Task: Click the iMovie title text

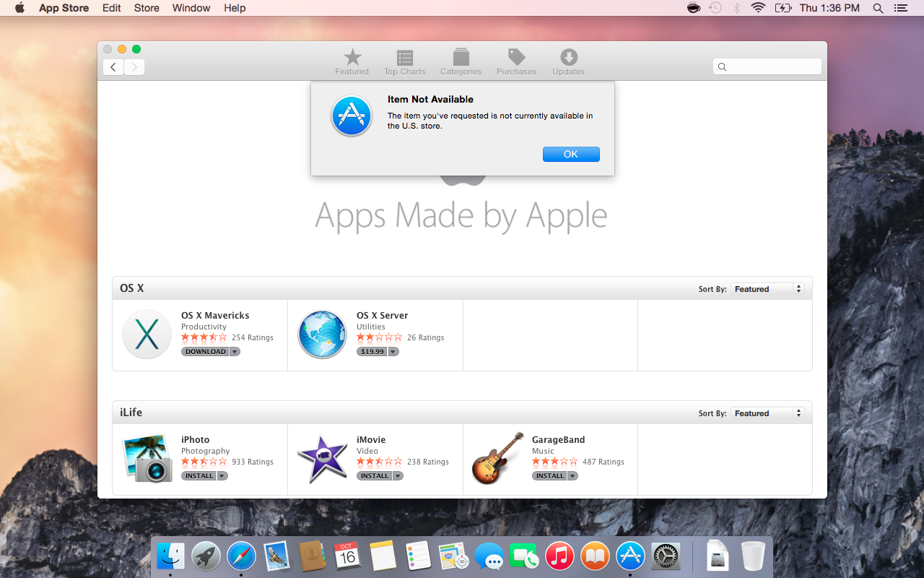Action: (371, 440)
